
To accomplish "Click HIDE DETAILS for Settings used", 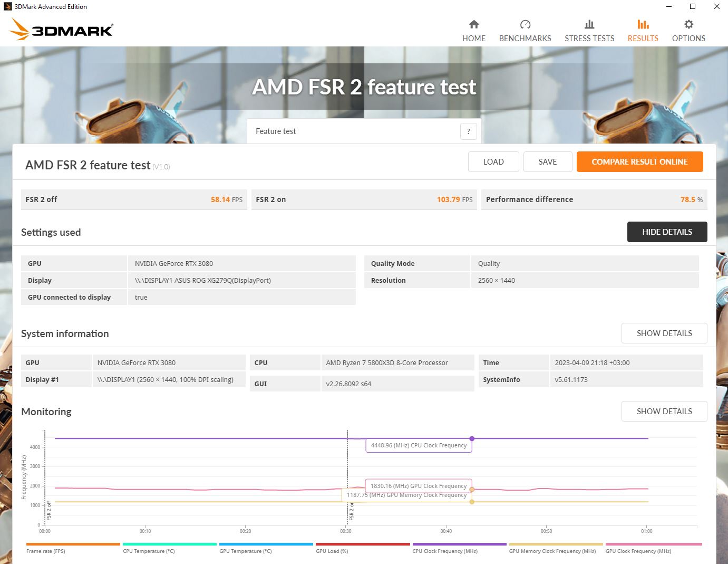I will 667,232.
